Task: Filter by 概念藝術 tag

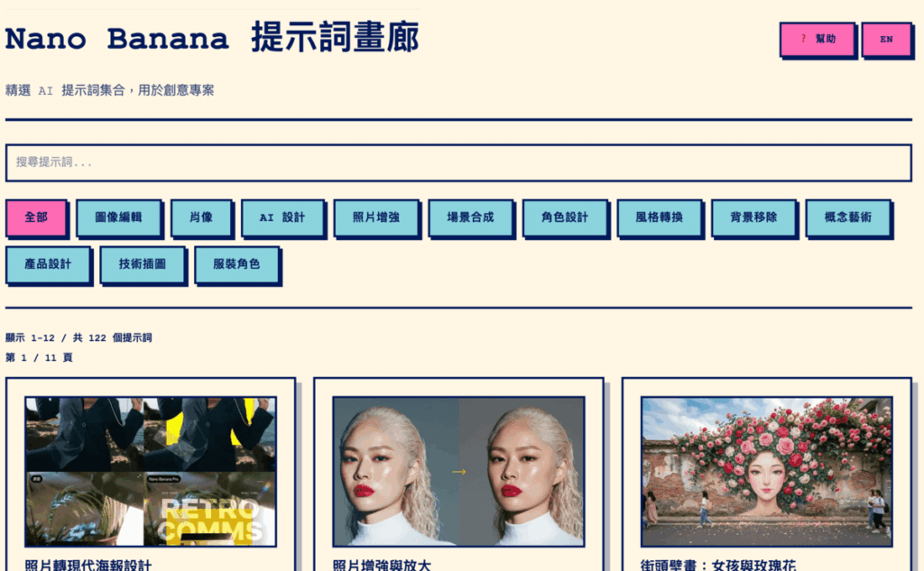Action: click(x=848, y=217)
